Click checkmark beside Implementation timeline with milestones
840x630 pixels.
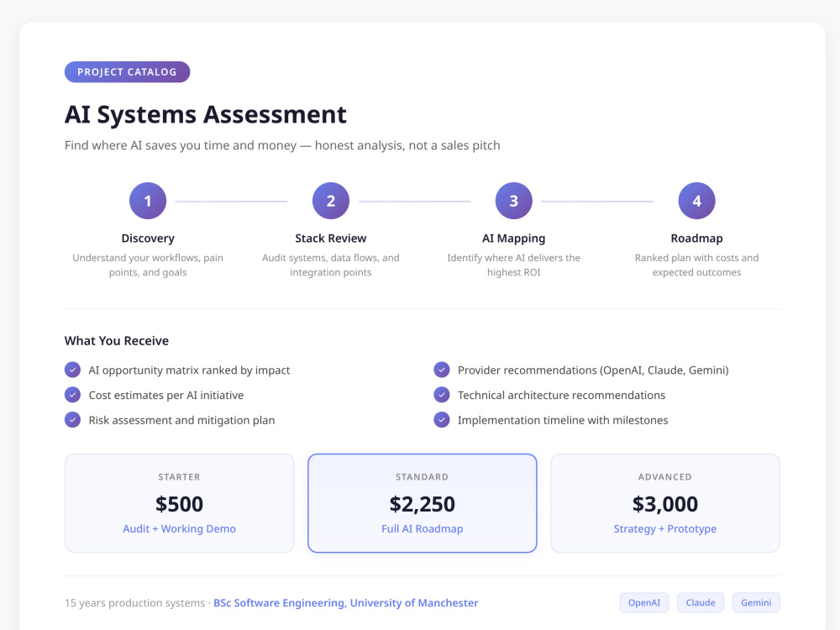[x=442, y=419]
